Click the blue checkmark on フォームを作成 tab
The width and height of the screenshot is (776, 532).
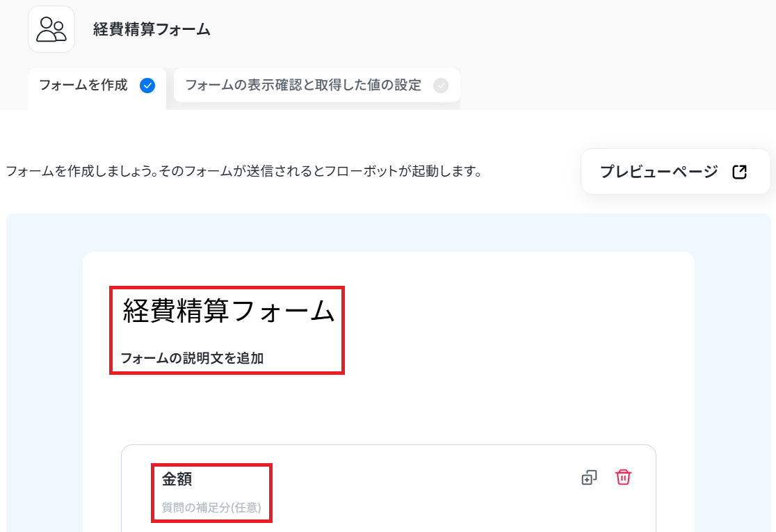pos(147,86)
